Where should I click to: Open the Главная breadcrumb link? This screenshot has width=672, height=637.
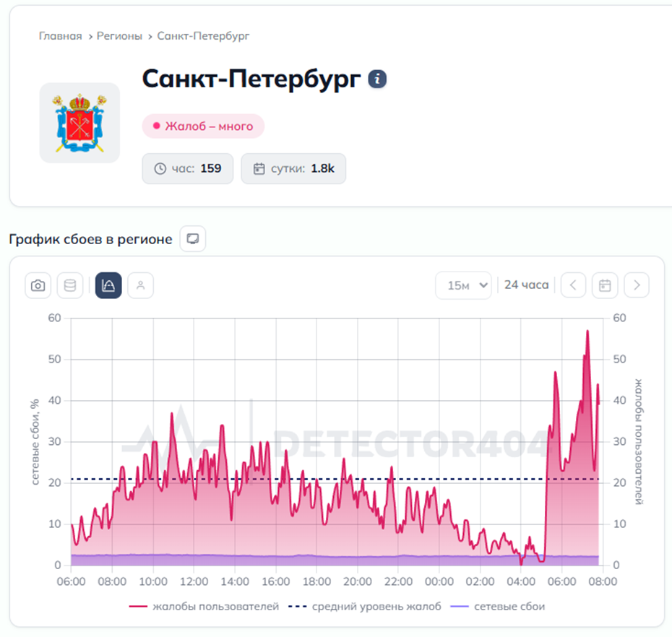click(x=60, y=36)
